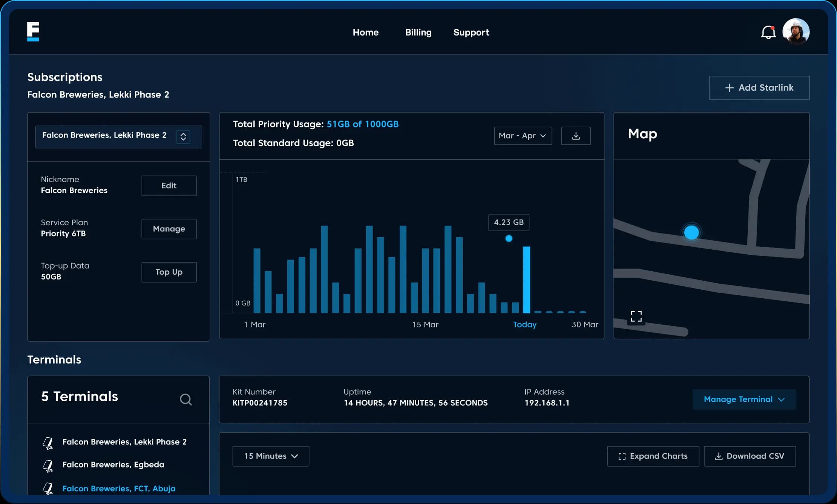Click the highlighted Today usage bar
The height and width of the screenshot is (504, 837).
[526, 279]
